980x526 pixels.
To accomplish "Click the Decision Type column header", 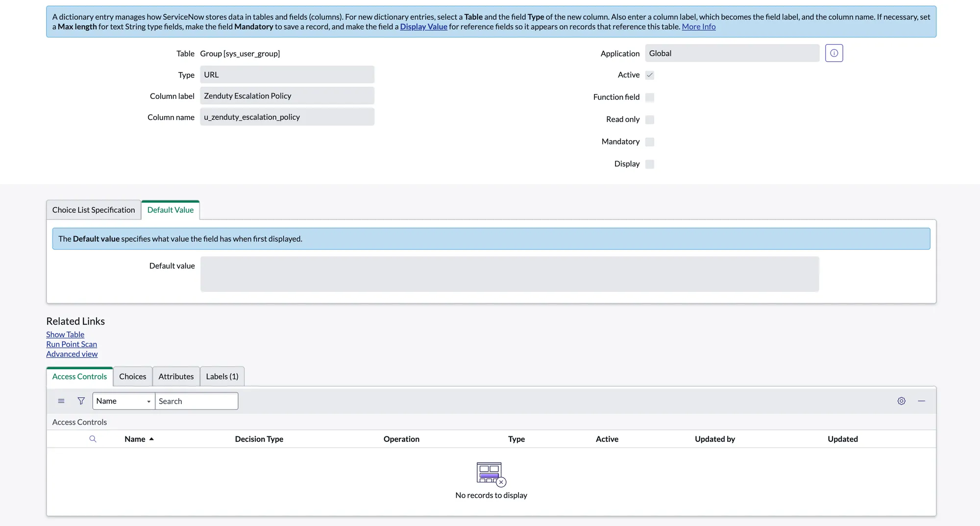I will (x=259, y=439).
